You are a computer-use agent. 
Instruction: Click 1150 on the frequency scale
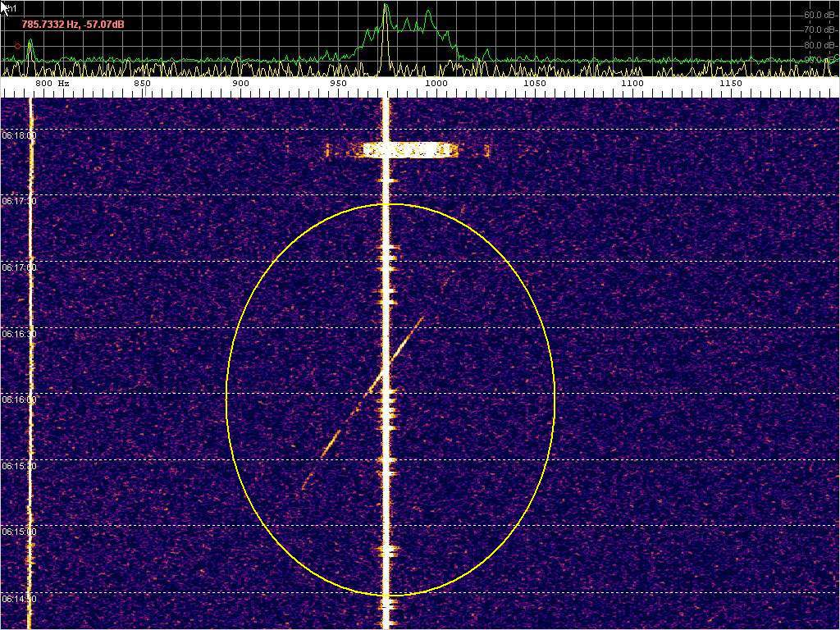tap(730, 84)
